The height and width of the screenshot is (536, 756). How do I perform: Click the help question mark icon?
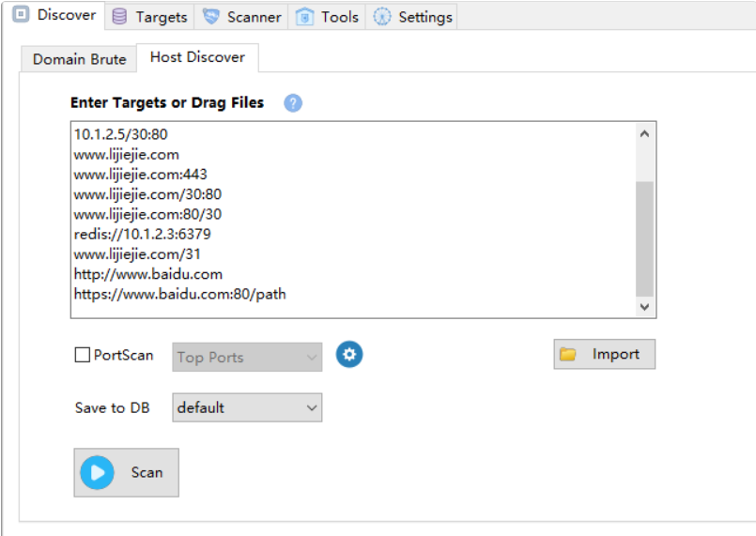coord(293,102)
